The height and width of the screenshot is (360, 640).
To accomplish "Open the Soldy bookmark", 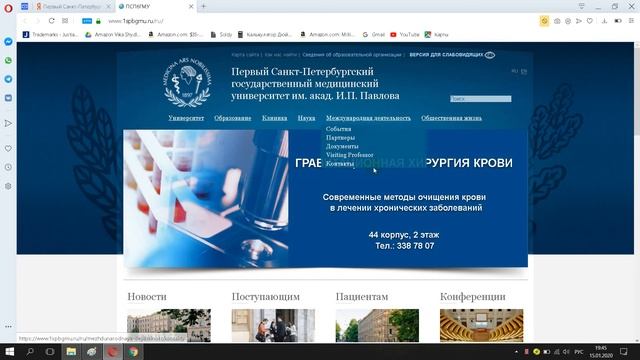I will [221, 35].
